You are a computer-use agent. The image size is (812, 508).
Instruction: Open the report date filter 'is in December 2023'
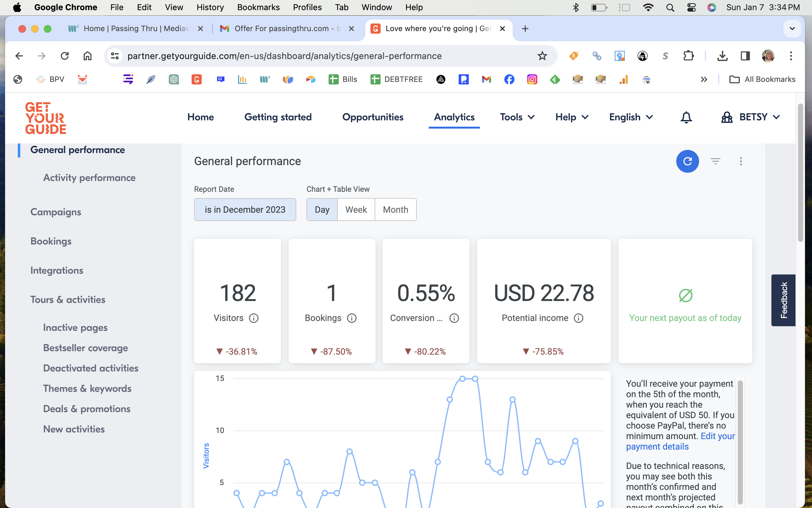pyautogui.click(x=245, y=210)
